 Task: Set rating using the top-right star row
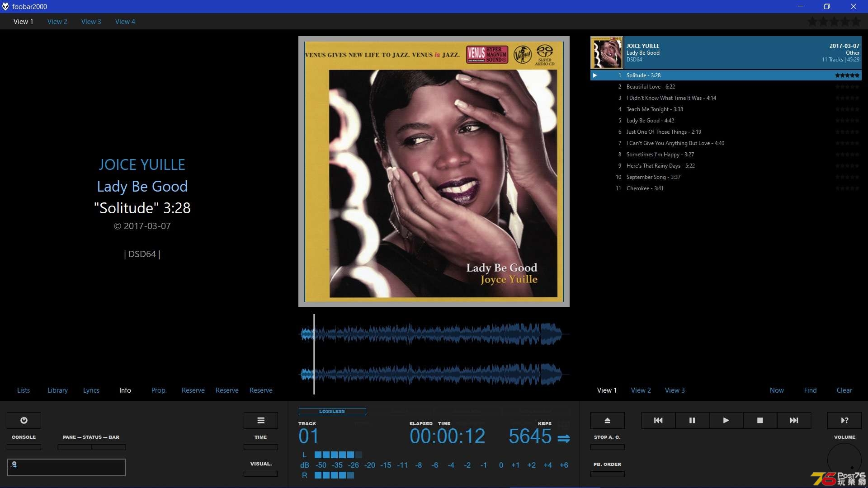tap(834, 21)
